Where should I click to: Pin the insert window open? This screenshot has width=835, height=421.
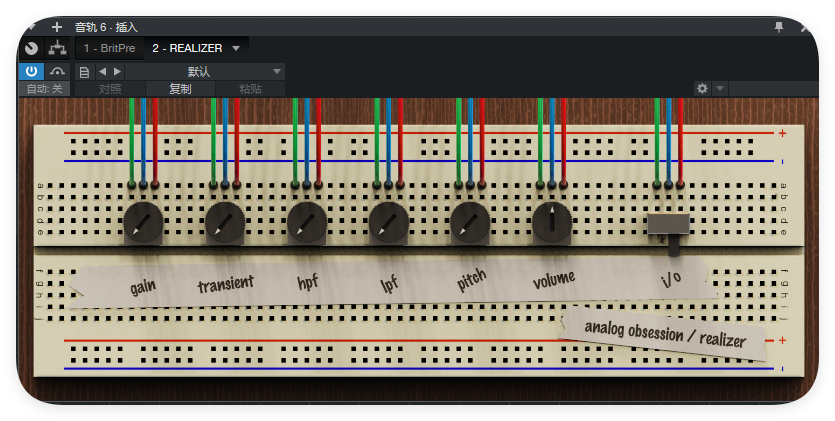tap(779, 27)
